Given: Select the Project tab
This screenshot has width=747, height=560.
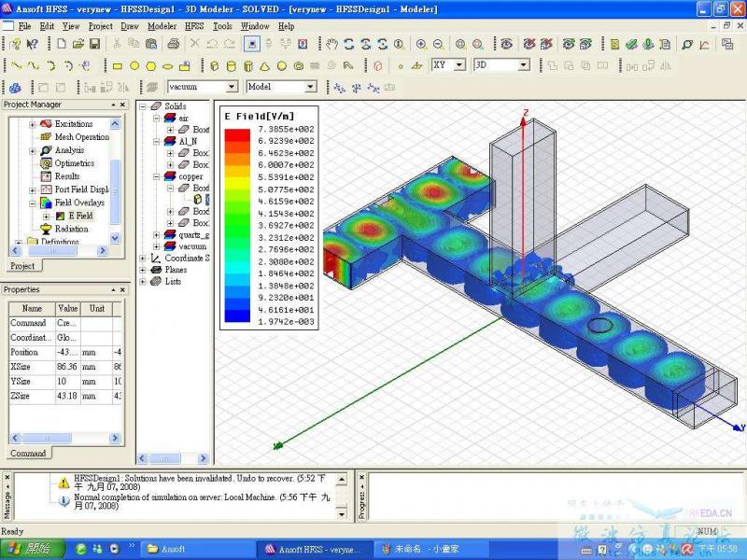Looking at the screenshot, I should pos(22,266).
